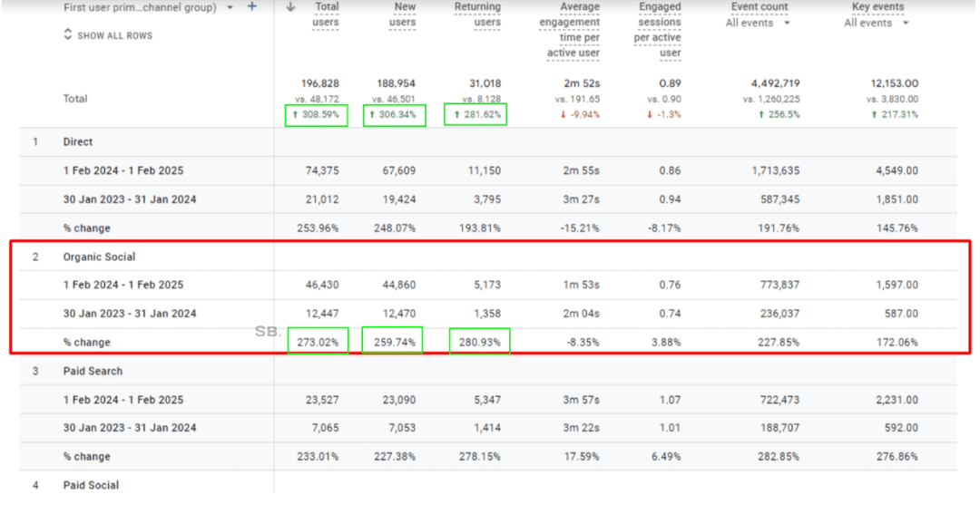
Task: Click the sort arrow beside Total users
Action: 290,7
